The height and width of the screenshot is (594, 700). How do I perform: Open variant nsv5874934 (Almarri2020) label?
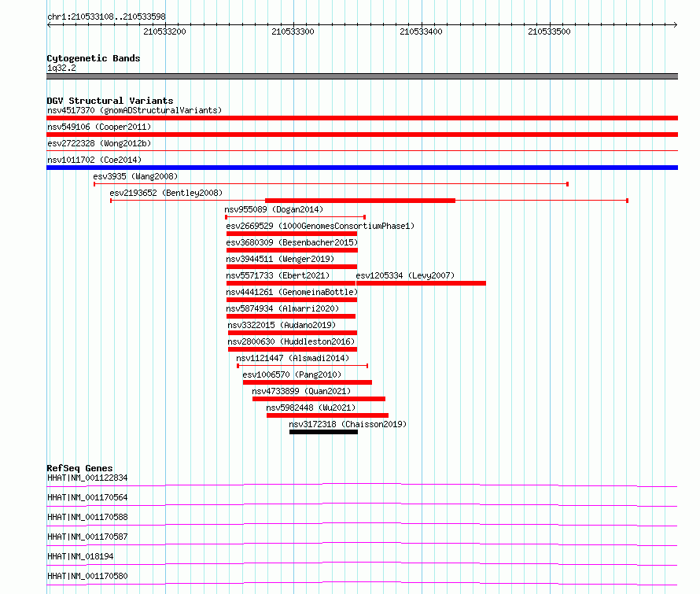[282, 308]
